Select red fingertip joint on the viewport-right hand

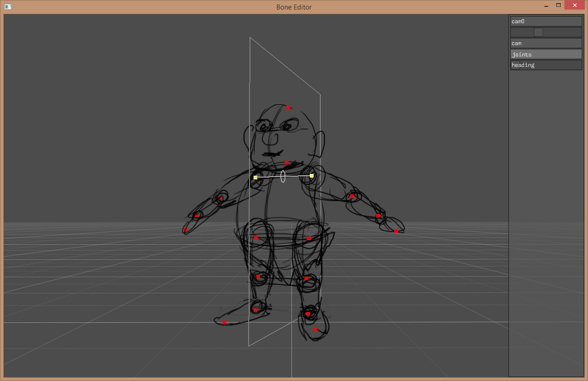(x=396, y=232)
